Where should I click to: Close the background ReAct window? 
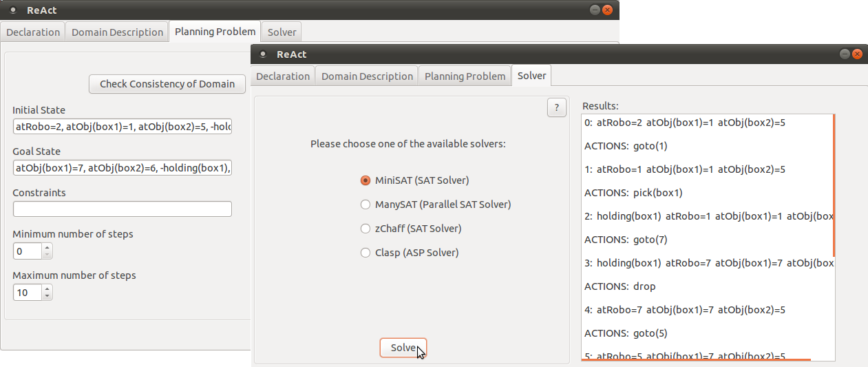pos(607,10)
